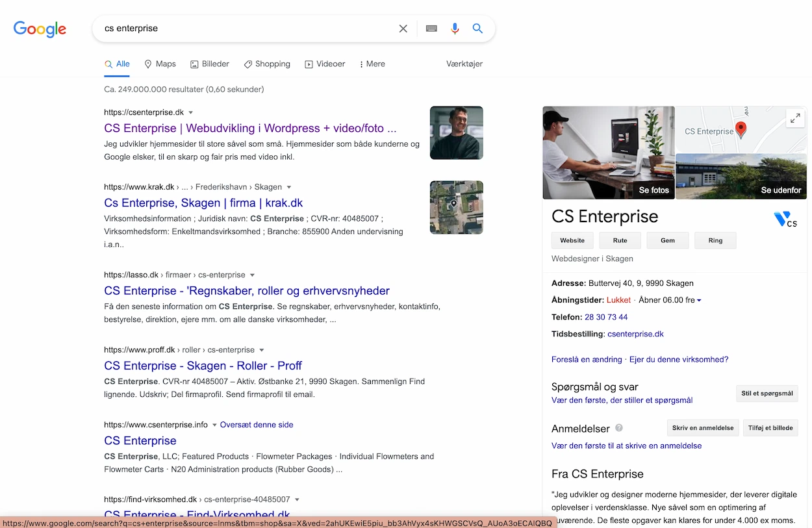
Task: Click Vær den første til at skrive en anmeldelse
Action: coord(626,446)
